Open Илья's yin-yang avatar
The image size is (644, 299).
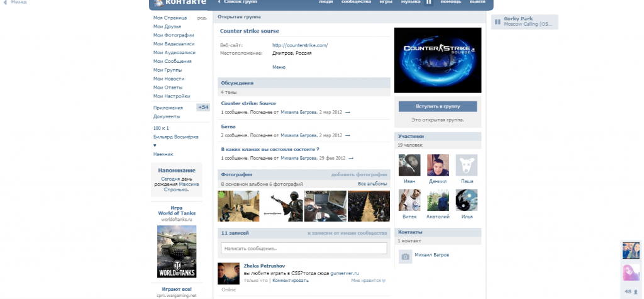pos(466,200)
